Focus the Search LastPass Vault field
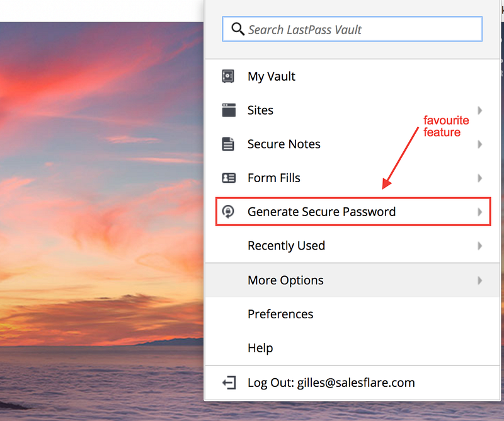Screen dimensions: 504x421 point(352,29)
